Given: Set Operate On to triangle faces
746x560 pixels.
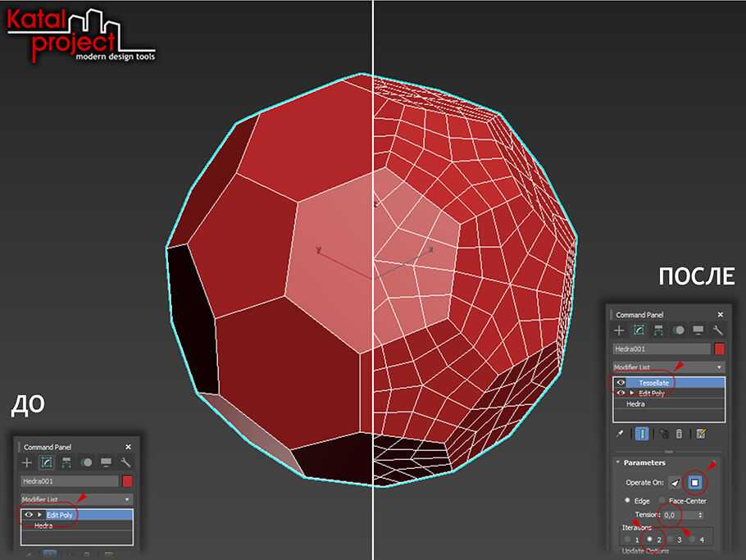Looking at the screenshot, I should (x=674, y=483).
